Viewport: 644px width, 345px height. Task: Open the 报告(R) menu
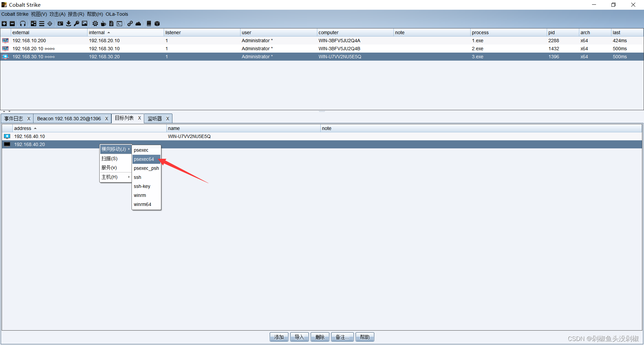pyautogui.click(x=76, y=14)
